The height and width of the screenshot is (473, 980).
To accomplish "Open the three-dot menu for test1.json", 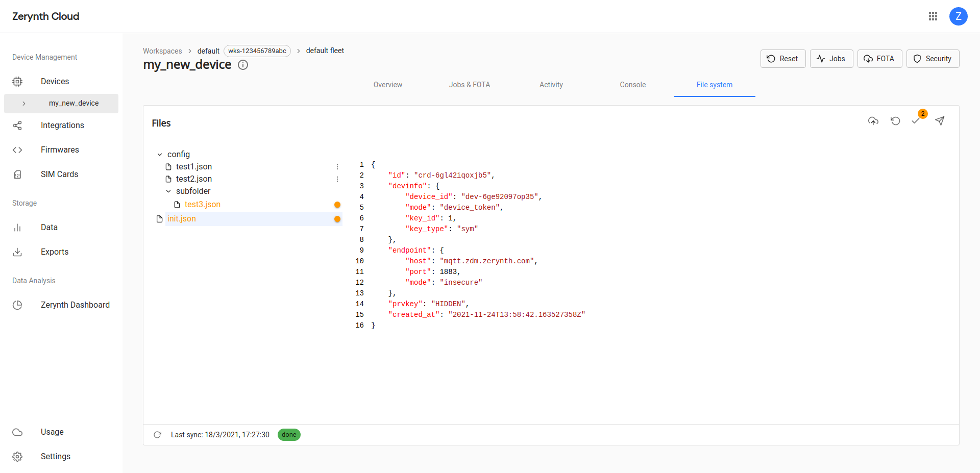I will pos(337,167).
